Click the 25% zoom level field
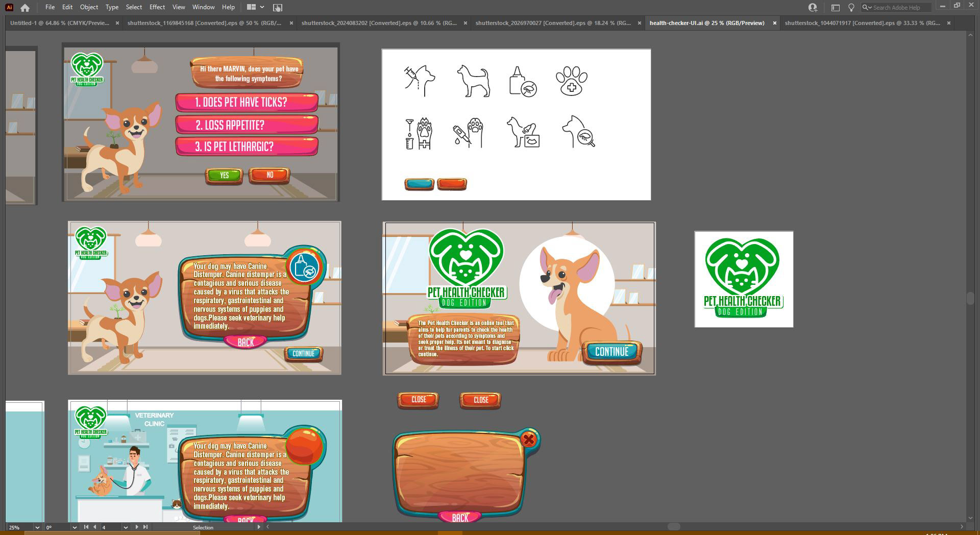This screenshot has width=980, height=535. (x=19, y=527)
